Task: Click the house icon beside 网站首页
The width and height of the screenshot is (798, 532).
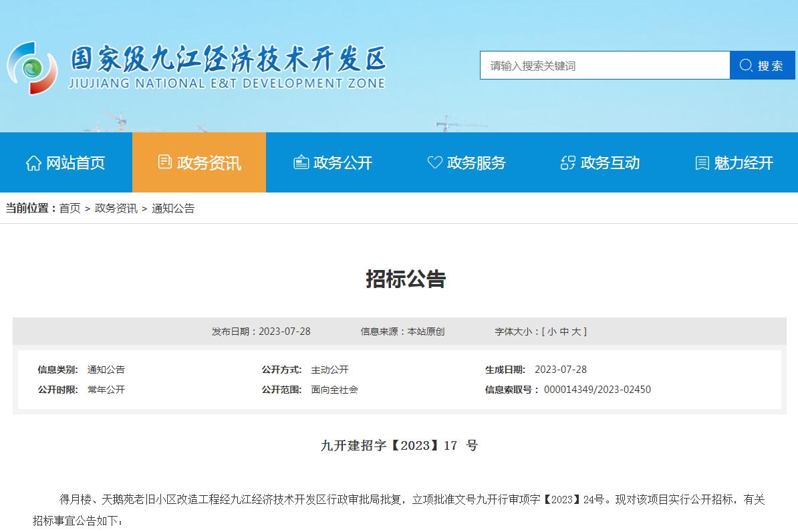Action: coord(33,163)
